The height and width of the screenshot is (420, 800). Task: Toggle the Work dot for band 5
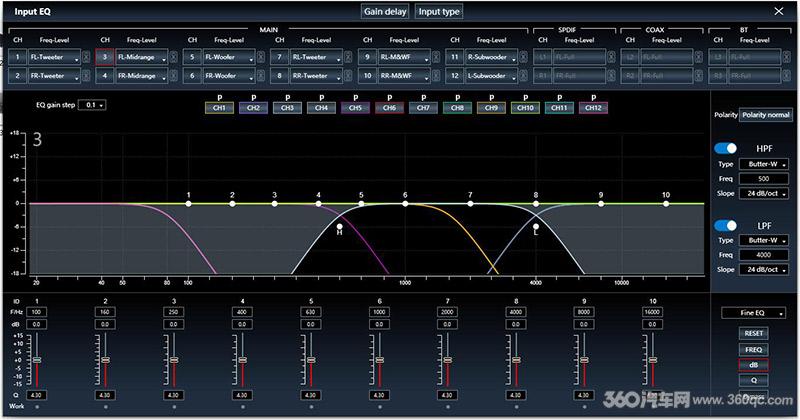311,407
